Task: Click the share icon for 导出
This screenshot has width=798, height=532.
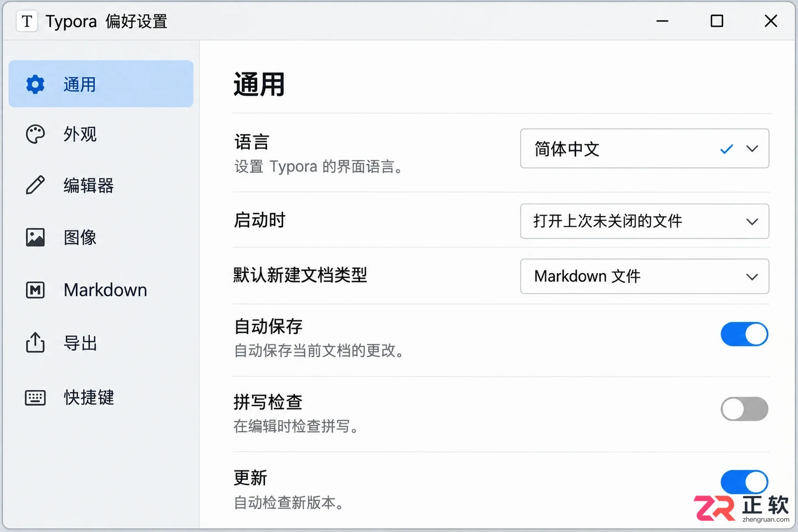Action: tap(35, 342)
